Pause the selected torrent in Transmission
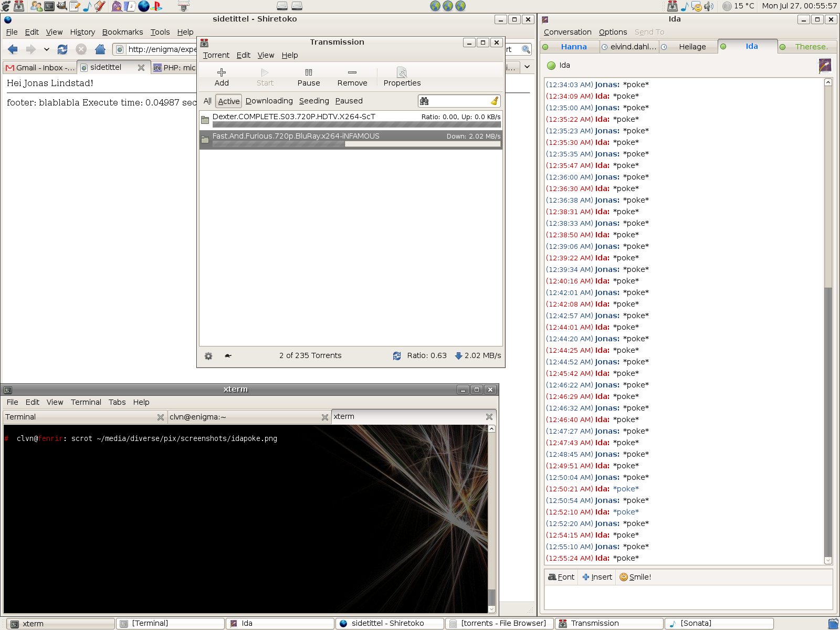Viewport: 840px width, 630px height. click(309, 72)
